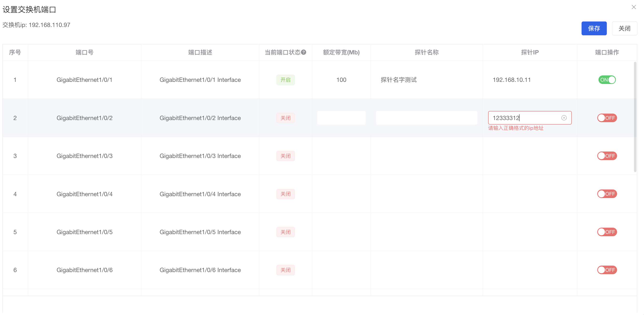Click the GigabitEthernet1/0/2 Interface description
Viewport: 644px width, 315px height.
point(200,118)
